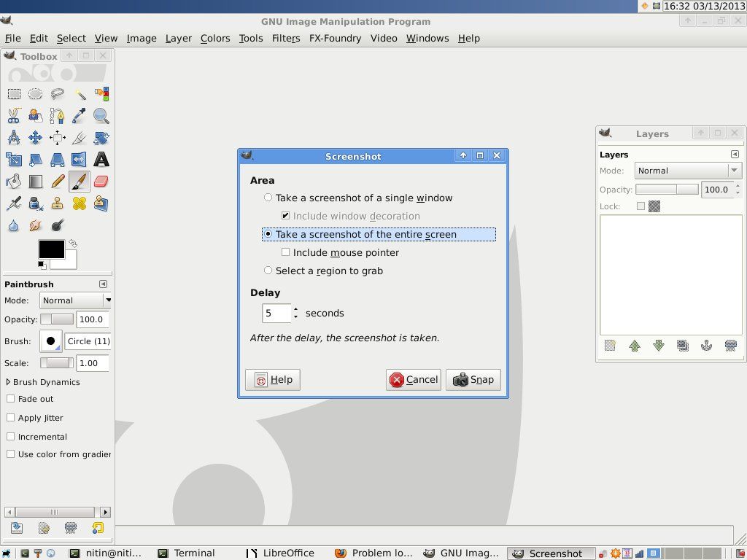
Task: Choose 'Select a region to grab' option
Action: click(x=268, y=271)
